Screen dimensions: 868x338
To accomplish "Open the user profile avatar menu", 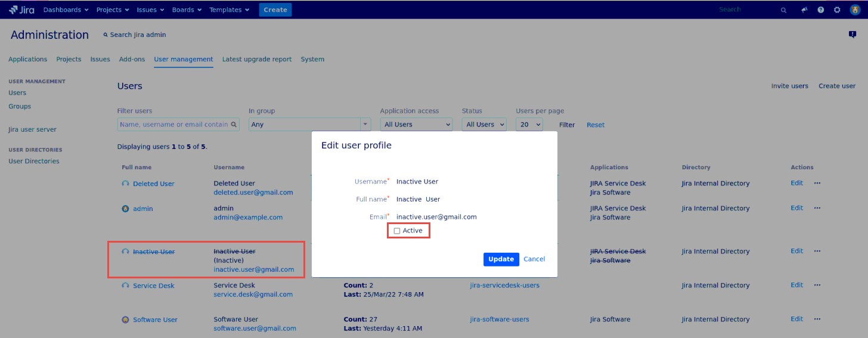I will point(854,10).
